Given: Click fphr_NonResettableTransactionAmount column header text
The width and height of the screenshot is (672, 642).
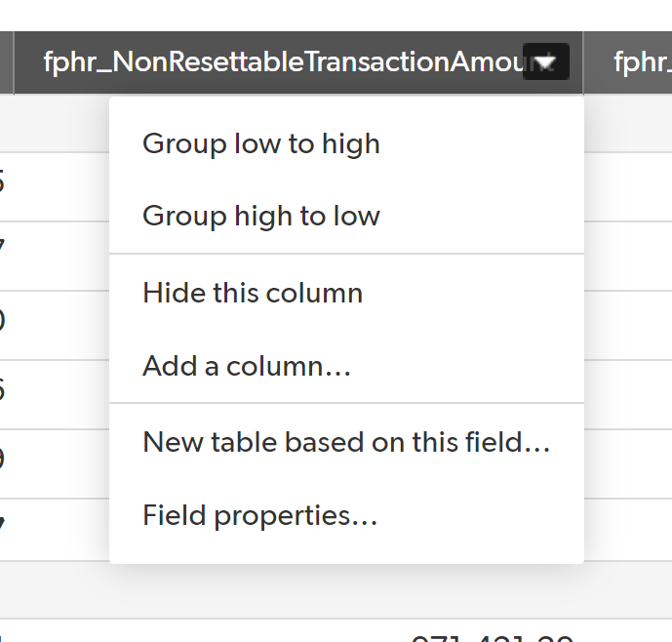Looking at the screenshot, I should click(283, 61).
